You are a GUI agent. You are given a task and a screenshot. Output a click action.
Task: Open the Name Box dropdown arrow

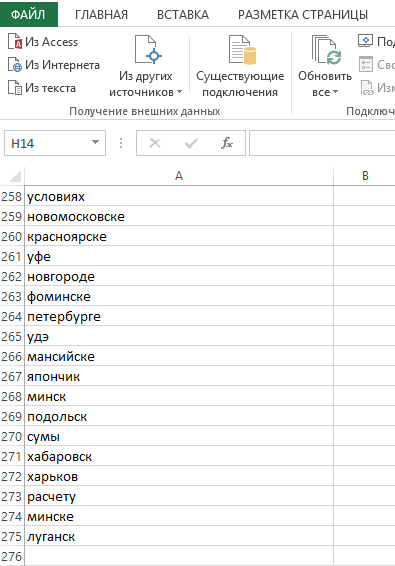point(95,143)
